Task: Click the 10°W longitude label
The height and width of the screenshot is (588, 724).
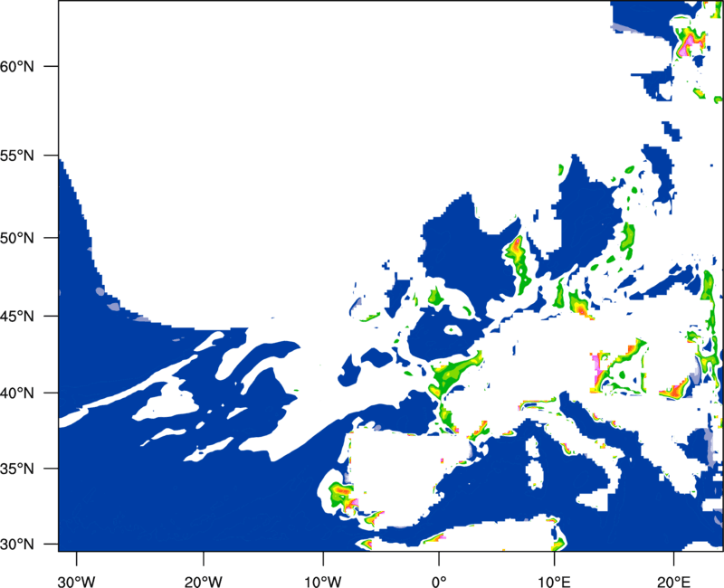Action: coord(322,582)
